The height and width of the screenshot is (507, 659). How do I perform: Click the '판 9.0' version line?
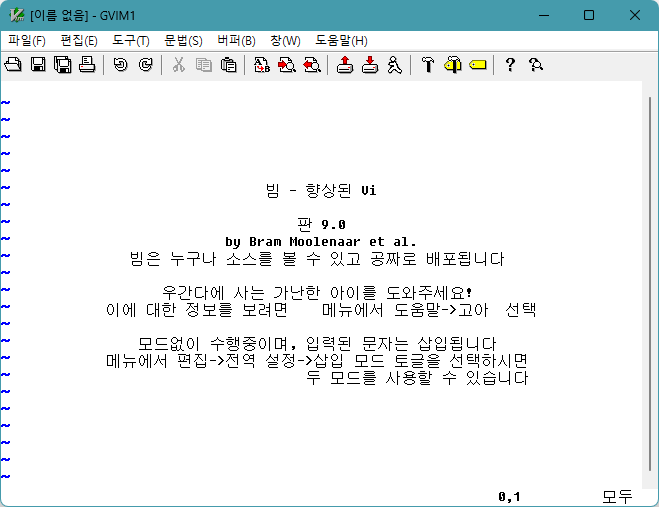click(322, 224)
